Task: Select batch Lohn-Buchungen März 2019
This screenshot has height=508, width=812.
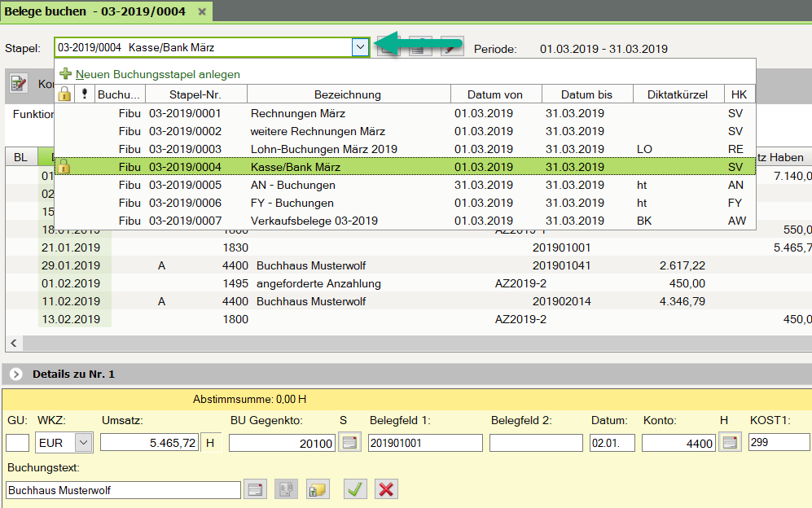Action: click(405, 149)
